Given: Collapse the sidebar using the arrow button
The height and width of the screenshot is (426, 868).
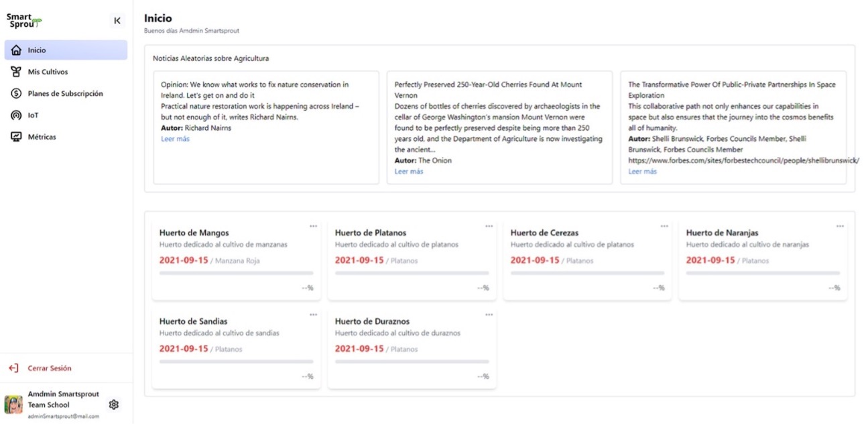Looking at the screenshot, I should click(x=117, y=21).
